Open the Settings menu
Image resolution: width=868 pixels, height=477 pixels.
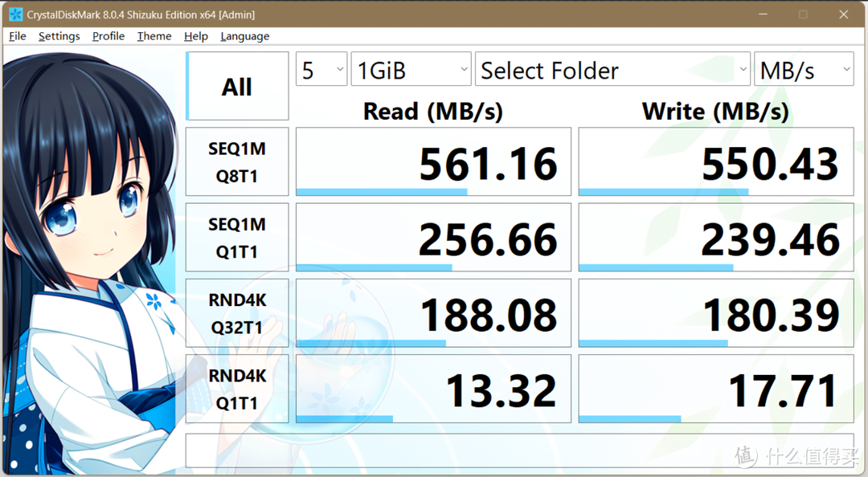pos(59,36)
